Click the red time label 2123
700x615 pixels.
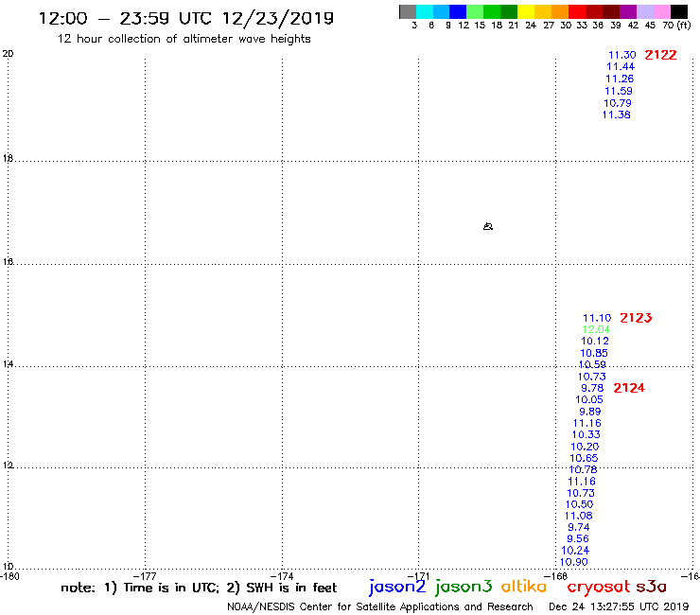click(x=636, y=318)
